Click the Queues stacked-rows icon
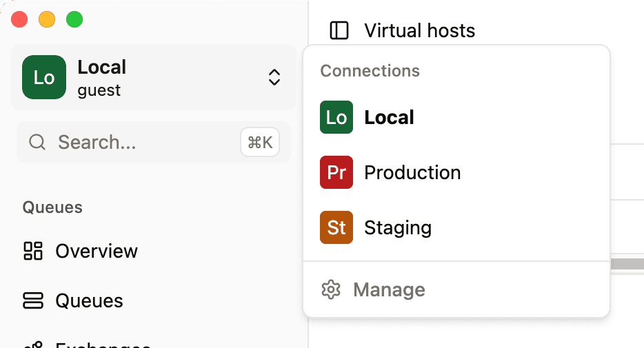 [x=33, y=300]
